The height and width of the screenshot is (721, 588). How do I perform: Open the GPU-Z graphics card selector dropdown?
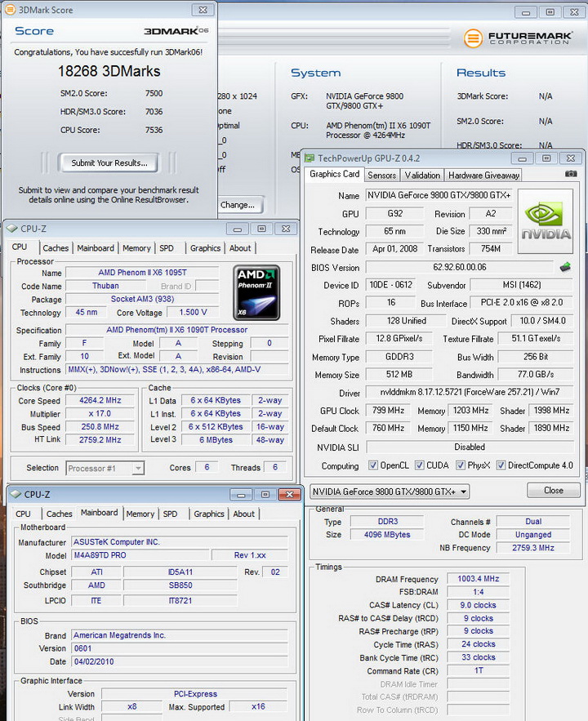pyautogui.click(x=390, y=492)
